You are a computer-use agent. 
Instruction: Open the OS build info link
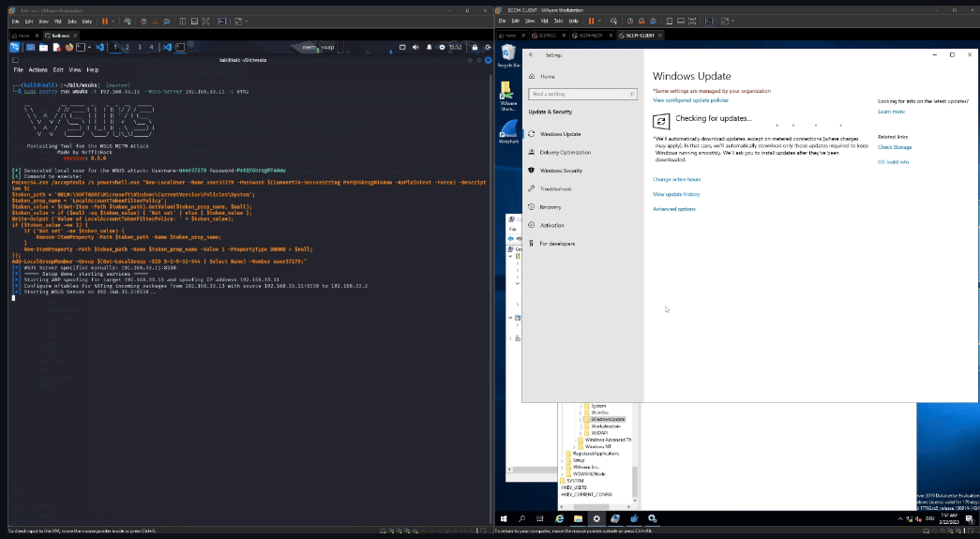893,162
